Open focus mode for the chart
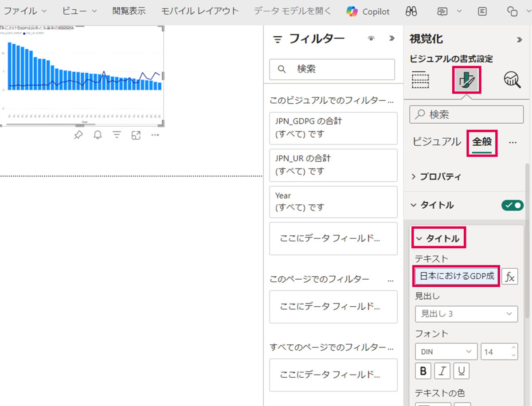Screen dimensions: 532x406 click(136, 135)
